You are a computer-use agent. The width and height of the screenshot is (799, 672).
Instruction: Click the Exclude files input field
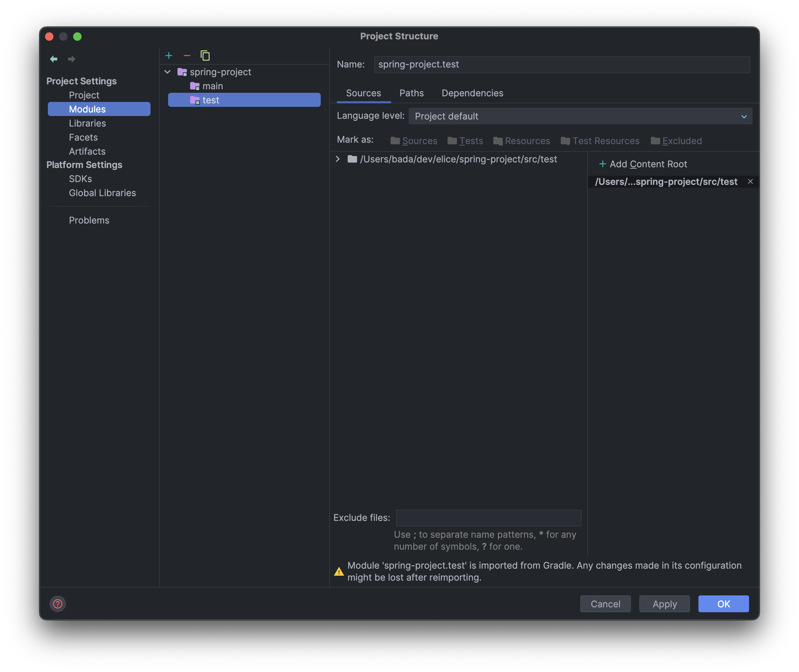[x=488, y=518]
